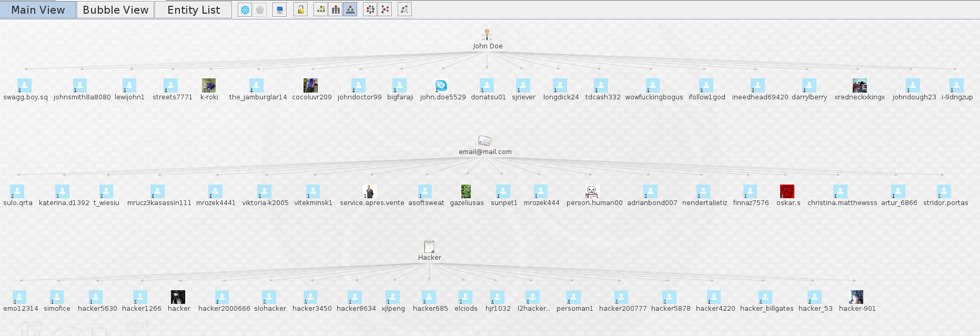Screen dimensions: 980x336
Task: Select the email@mail.com entity icon
Action: coord(484,141)
